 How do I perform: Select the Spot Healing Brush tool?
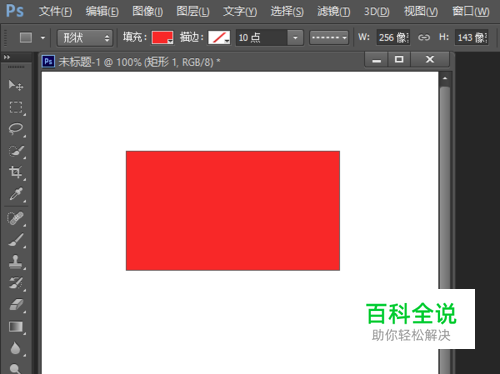[x=16, y=219]
